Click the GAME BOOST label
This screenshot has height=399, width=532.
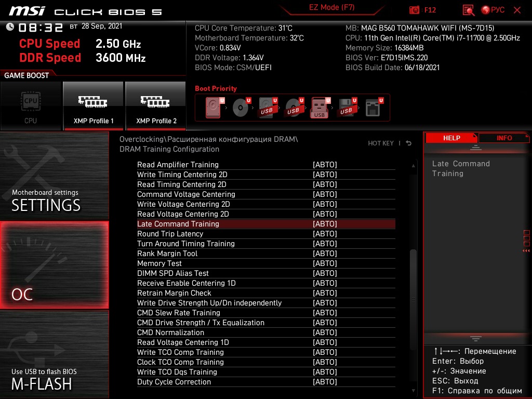[26, 75]
